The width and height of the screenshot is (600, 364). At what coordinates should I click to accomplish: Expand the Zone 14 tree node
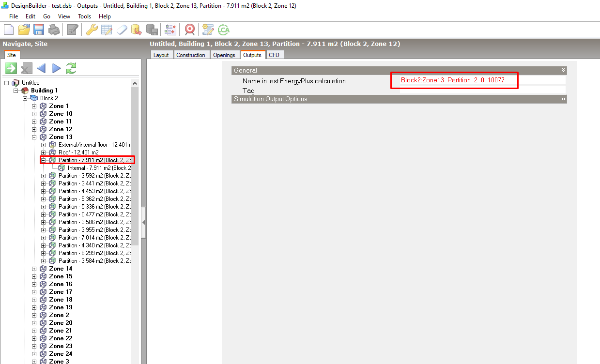pyautogui.click(x=34, y=269)
